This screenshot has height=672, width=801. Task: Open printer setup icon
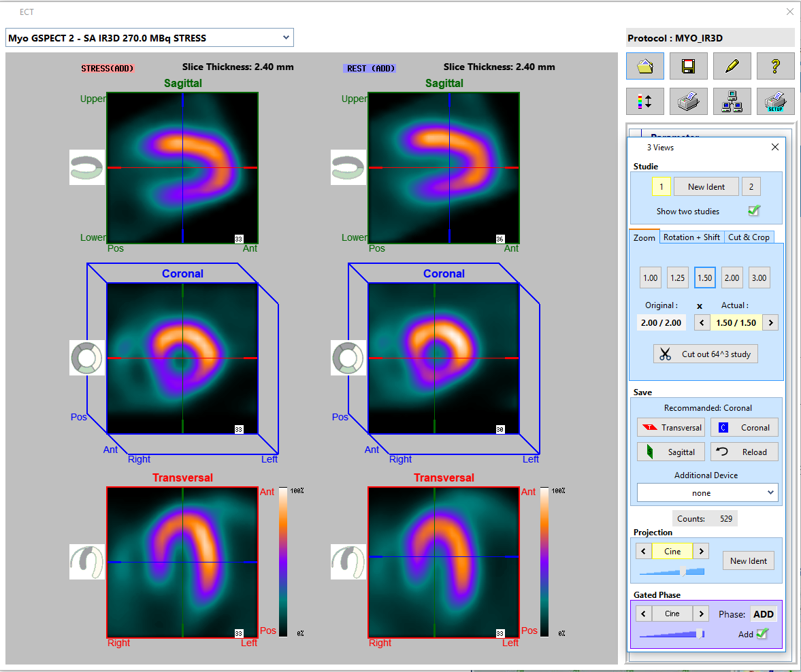tap(775, 101)
